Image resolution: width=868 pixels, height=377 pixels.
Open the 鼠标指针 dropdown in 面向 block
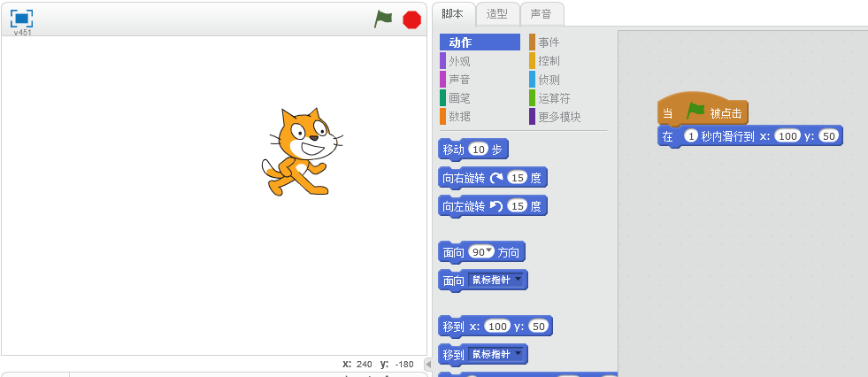[496, 281]
